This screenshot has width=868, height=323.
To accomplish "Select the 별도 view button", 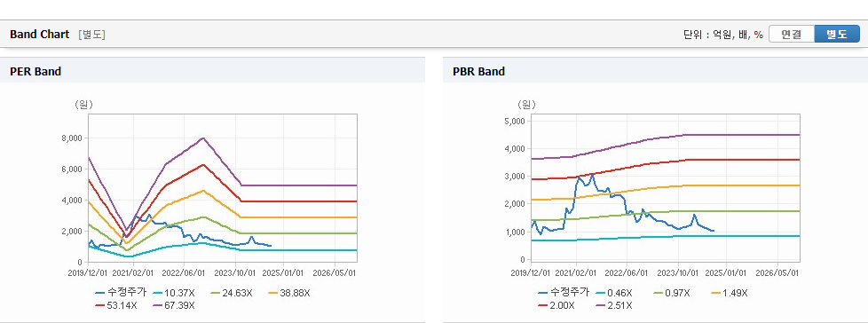I will (836, 35).
